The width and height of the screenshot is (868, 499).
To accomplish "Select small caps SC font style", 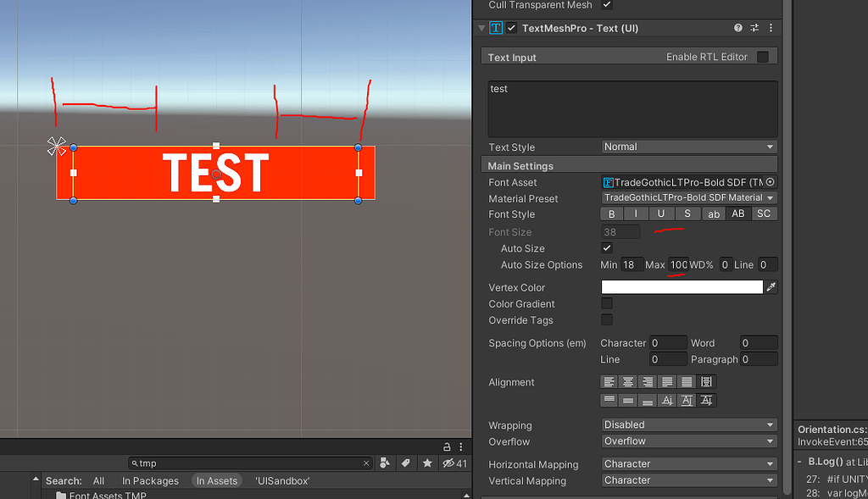I will [x=763, y=213].
